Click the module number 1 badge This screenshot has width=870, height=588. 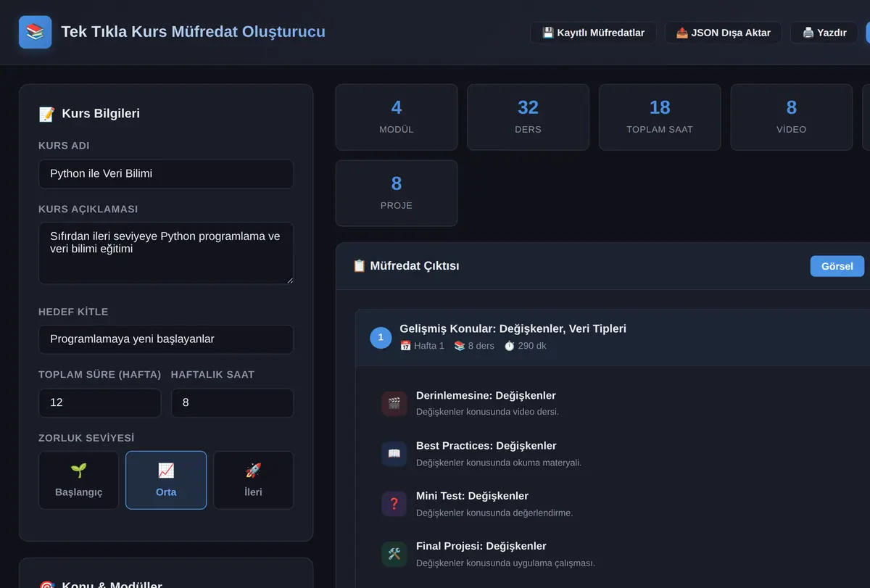click(x=381, y=337)
